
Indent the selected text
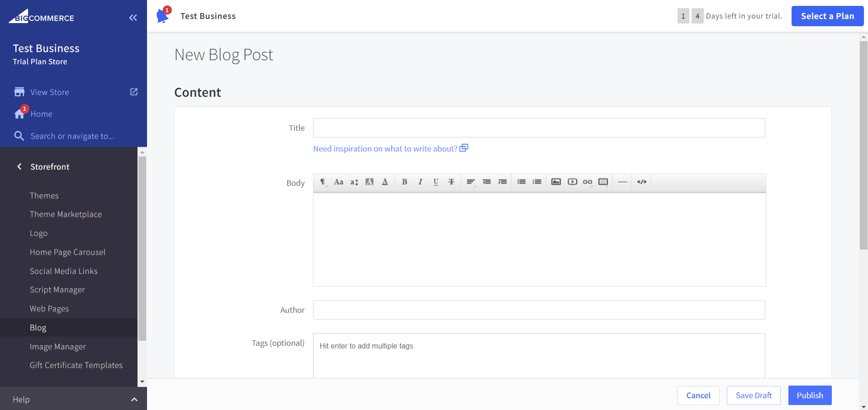[x=503, y=182]
